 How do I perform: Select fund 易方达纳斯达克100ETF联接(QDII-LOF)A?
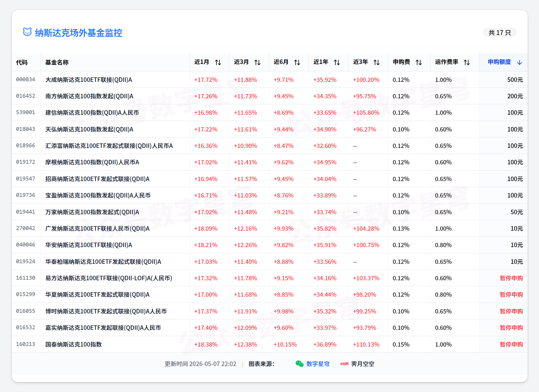(109, 278)
